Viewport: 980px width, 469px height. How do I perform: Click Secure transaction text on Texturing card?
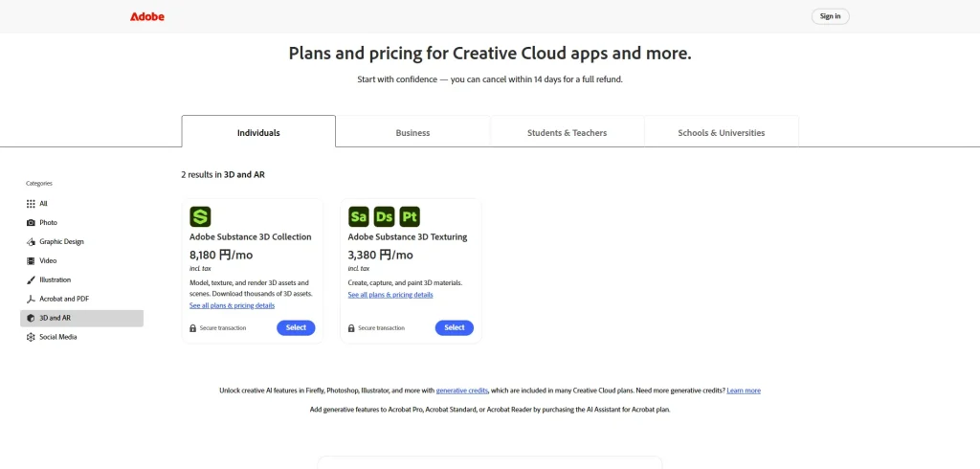click(381, 328)
